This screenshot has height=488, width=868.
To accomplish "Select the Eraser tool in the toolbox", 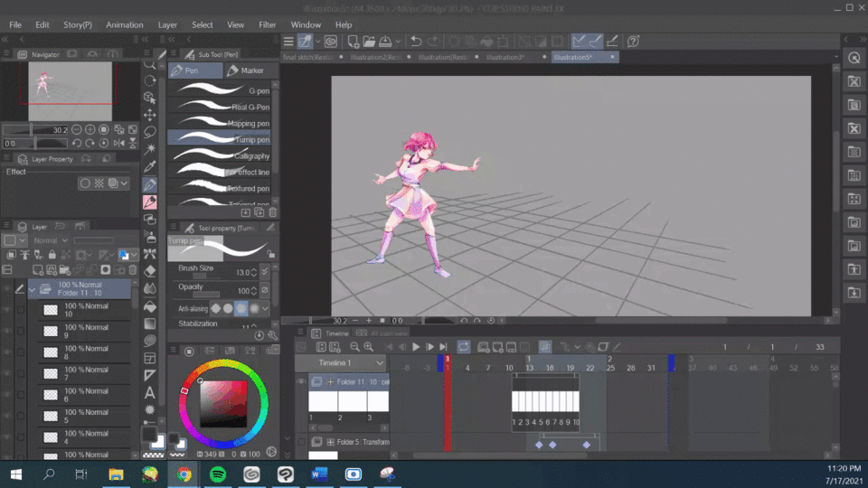I will pyautogui.click(x=150, y=270).
